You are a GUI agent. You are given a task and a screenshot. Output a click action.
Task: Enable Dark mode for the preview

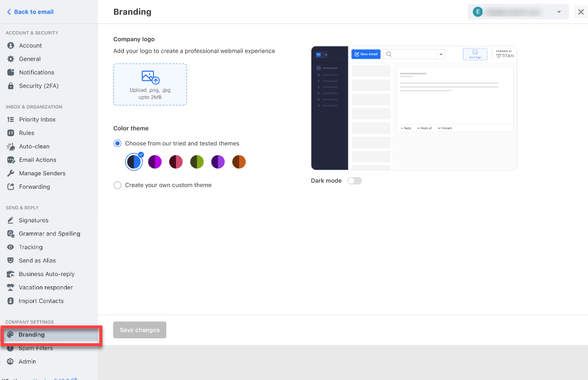tap(354, 180)
